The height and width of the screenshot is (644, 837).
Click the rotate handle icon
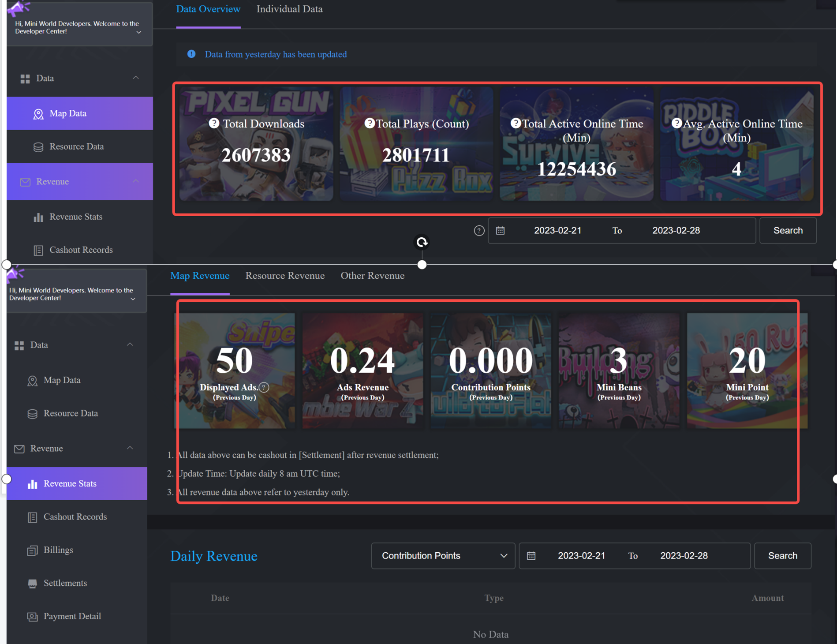click(422, 242)
